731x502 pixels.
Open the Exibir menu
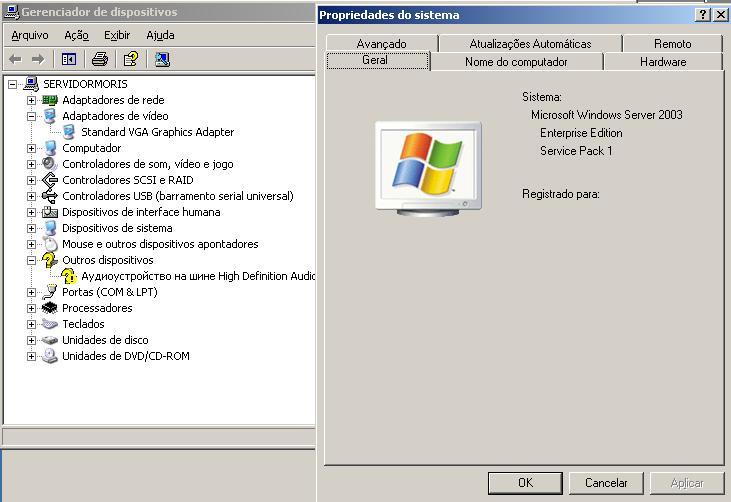click(x=117, y=35)
